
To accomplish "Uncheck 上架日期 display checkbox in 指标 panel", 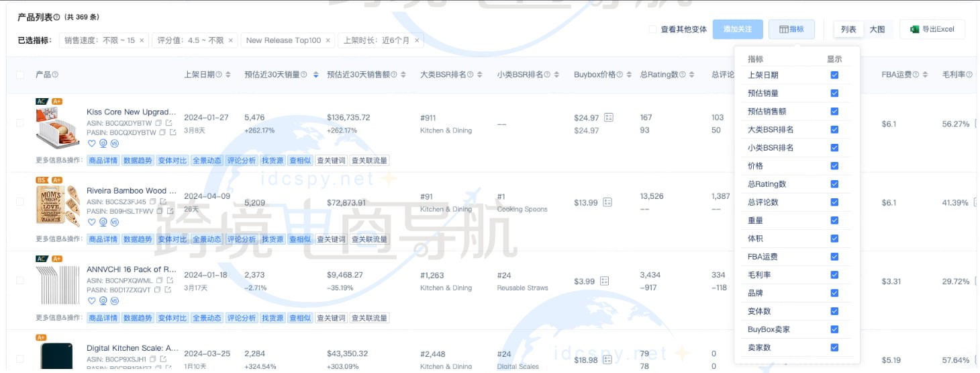I will [x=834, y=75].
